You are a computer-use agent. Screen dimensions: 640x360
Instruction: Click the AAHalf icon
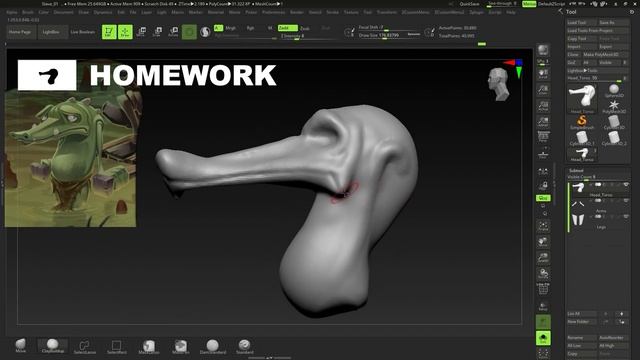tap(543, 122)
